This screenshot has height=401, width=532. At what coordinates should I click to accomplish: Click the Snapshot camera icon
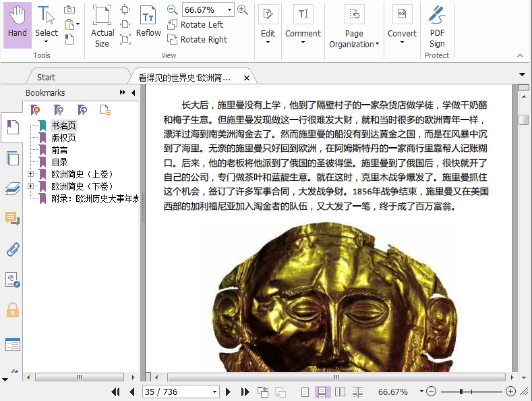[x=69, y=9]
